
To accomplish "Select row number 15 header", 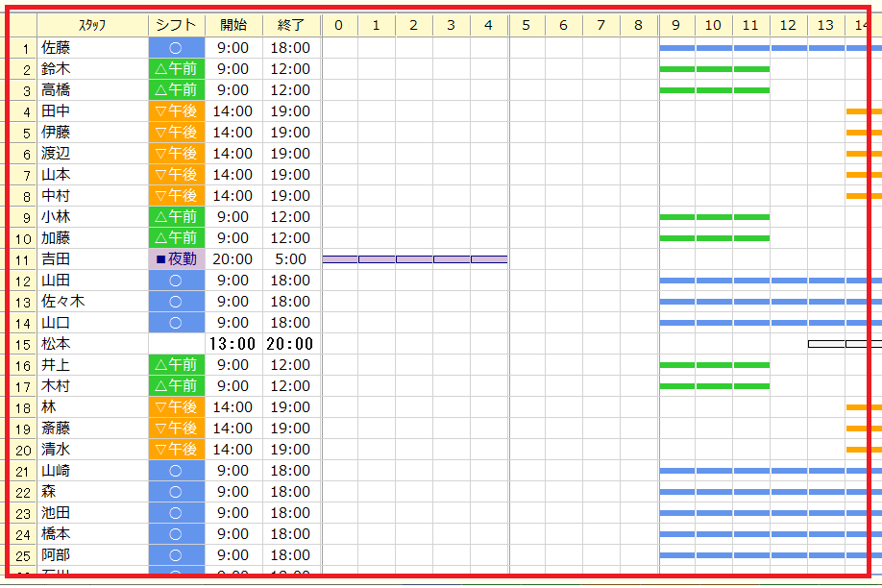I will point(23,344).
